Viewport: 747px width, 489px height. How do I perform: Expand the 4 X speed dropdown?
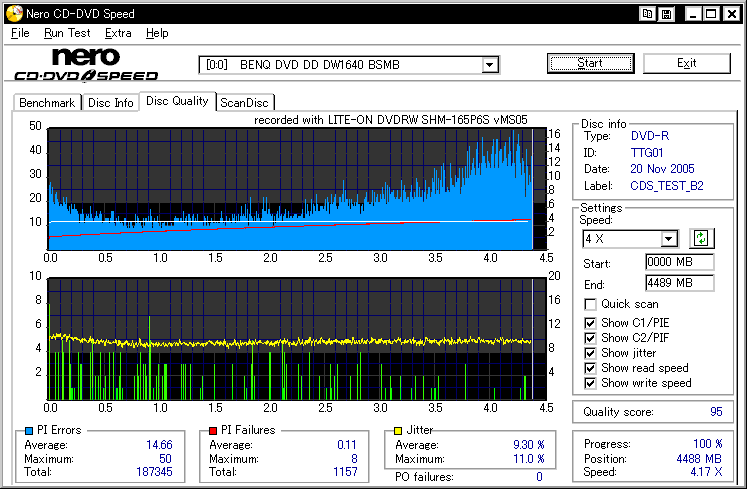point(669,239)
